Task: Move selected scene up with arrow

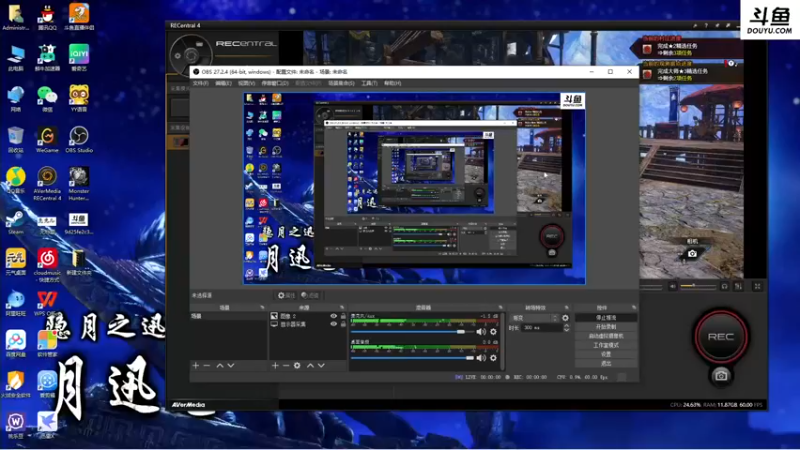Action: (x=220, y=365)
